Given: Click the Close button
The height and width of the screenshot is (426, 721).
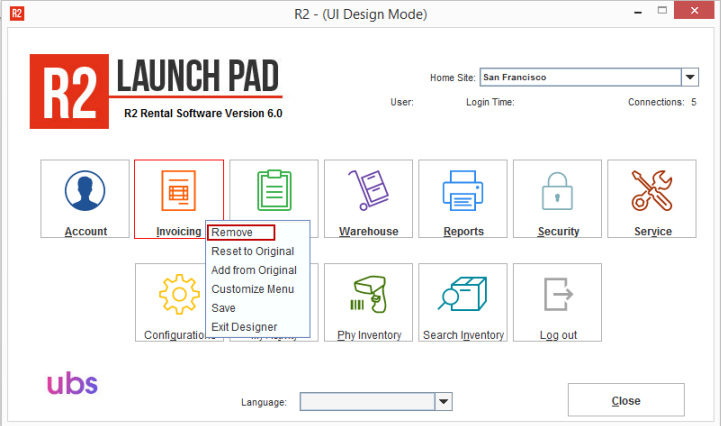Looking at the screenshot, I should pos(626,400).
